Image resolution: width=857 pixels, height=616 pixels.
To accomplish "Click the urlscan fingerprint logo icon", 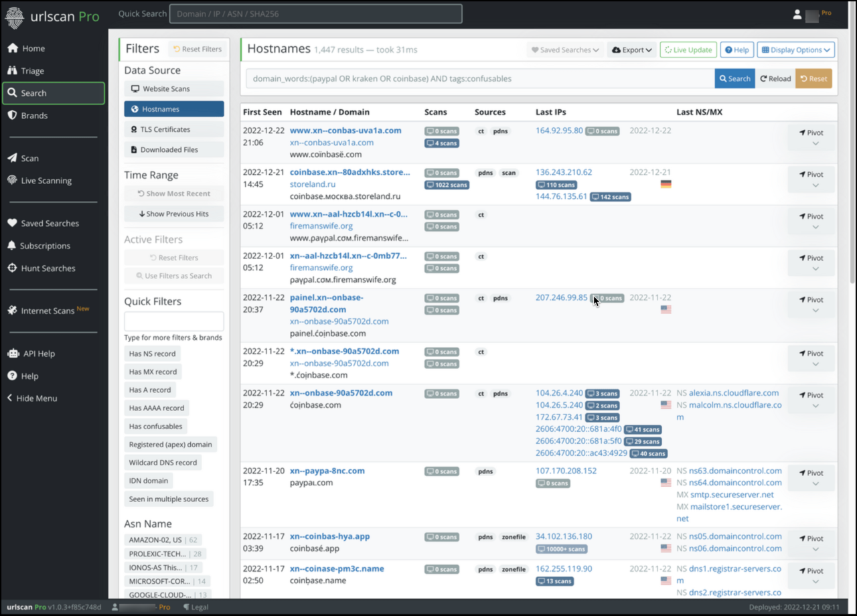I will [14, 17].
